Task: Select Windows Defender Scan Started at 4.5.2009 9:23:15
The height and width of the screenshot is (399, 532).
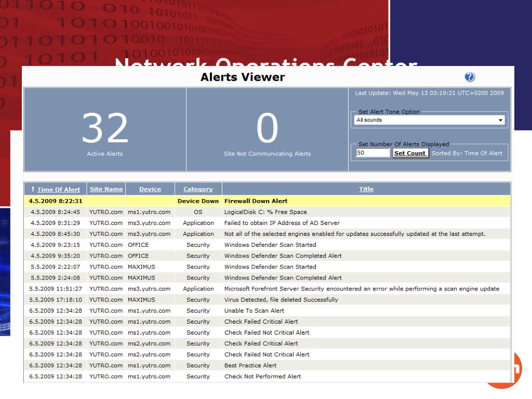Action: pos(270,245)
